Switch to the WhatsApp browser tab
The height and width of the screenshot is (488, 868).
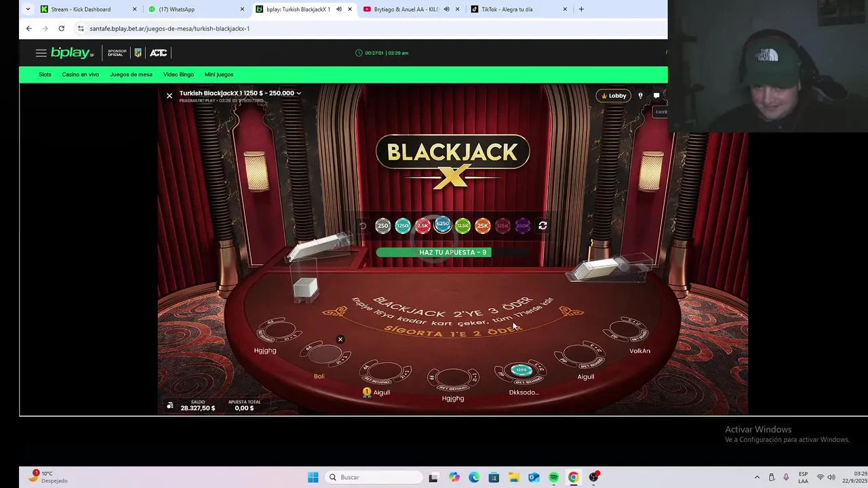tap(197, 9)
